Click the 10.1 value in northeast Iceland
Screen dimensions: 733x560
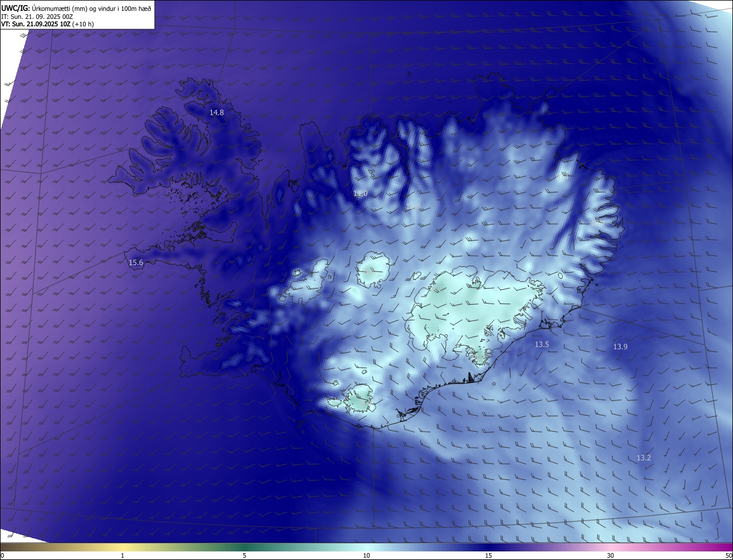tap(562, 176)
